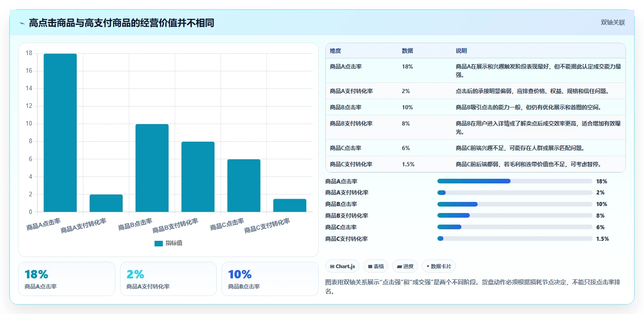The width and height of the screenshot is (644, 314).
Task: Click the 10% progress value label
Action: (x=601, y=204)
